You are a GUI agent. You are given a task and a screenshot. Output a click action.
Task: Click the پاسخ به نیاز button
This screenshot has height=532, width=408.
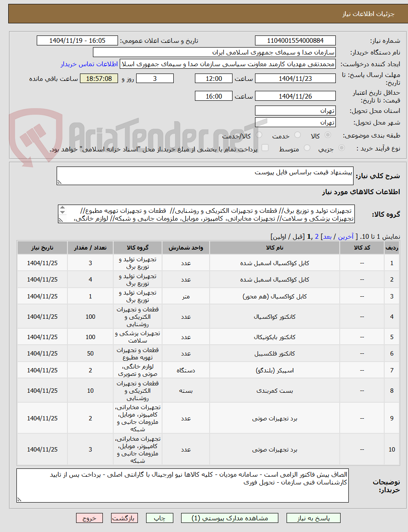coord(314,518)
